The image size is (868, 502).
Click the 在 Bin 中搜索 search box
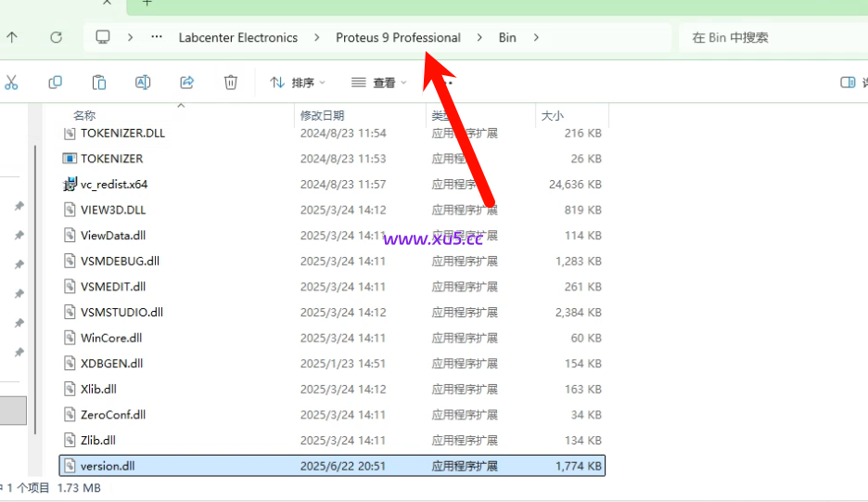click(770, 38)
